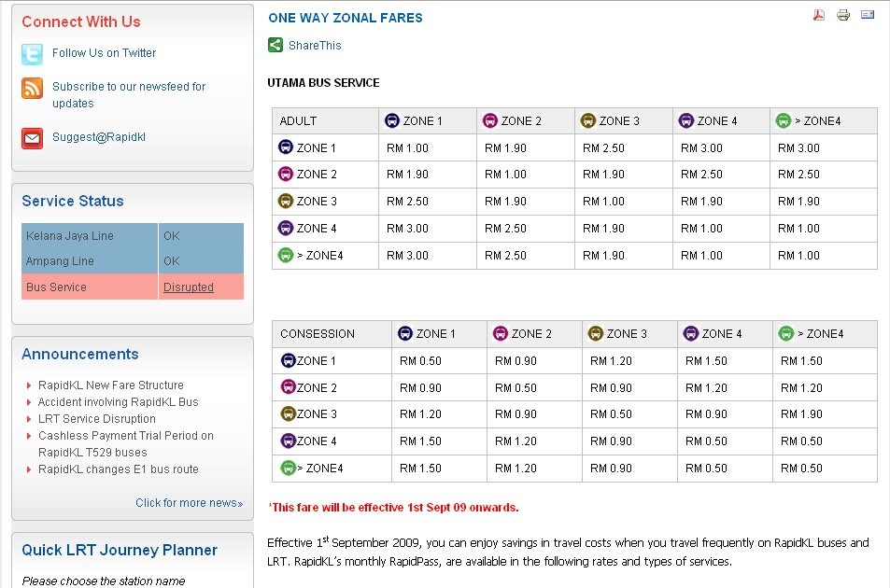Image resolution: width=890 pixels, height=588 pixels.
Task: Click the Zone 1 bus icon in Adult header
Action: point(391,120)
